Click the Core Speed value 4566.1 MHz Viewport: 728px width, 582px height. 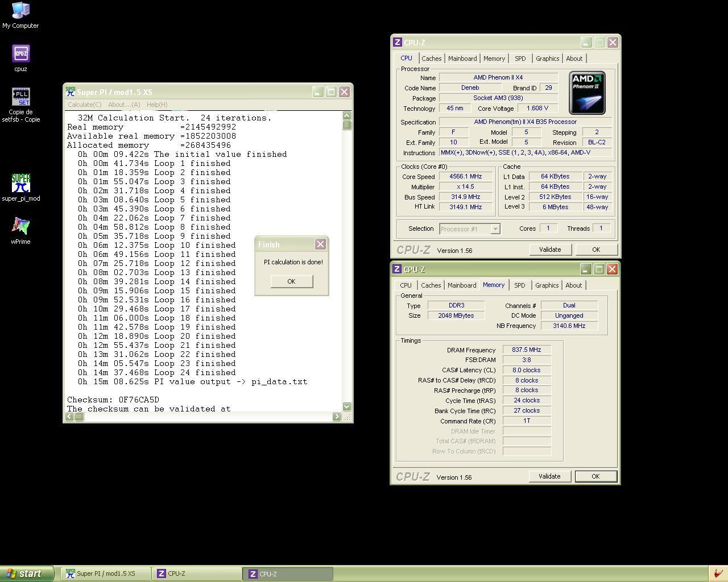click(465, 176)
